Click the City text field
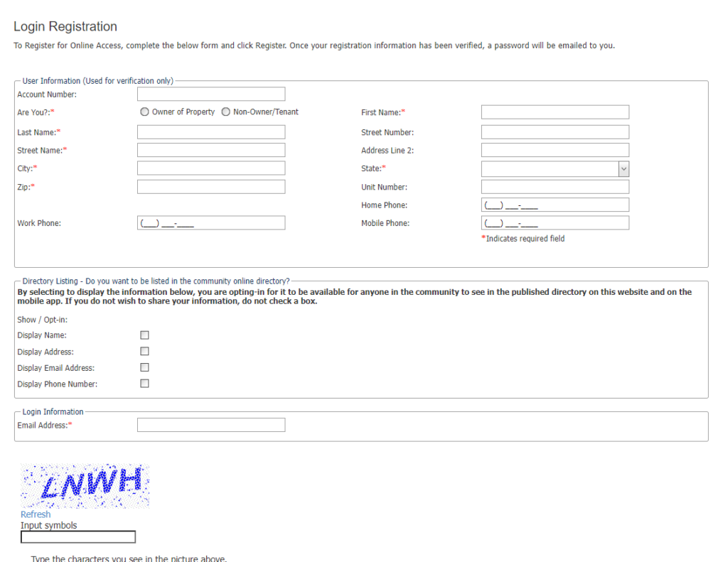This screenshot has width=728, height=562. [x=210, y=168]
